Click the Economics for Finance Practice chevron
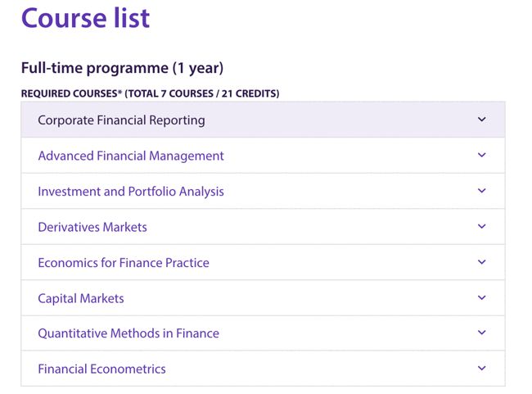The height and width of the screenshot is (394, 532). click(481, 262)
